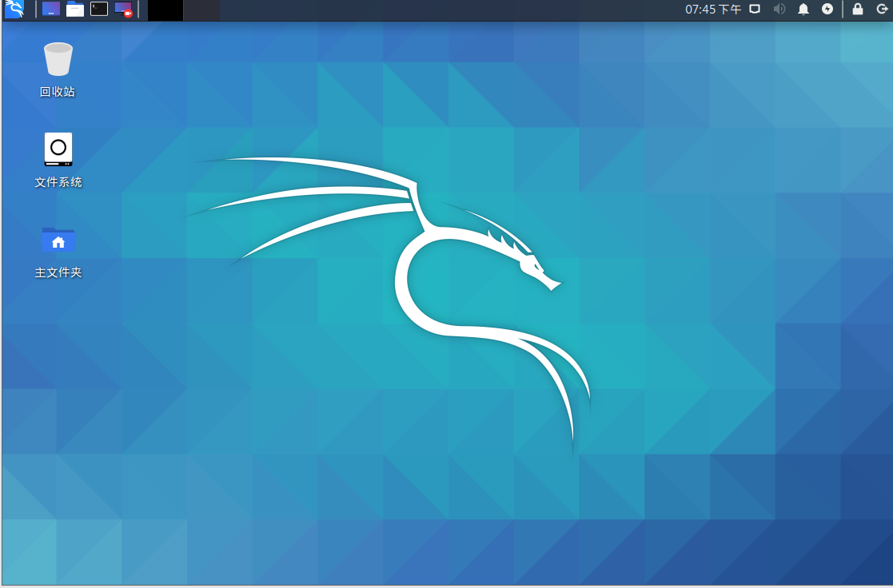Viewport: 893px width, 588px height.
Task: Select the 回收站 trash desktop icon
Action: (58, 58)
